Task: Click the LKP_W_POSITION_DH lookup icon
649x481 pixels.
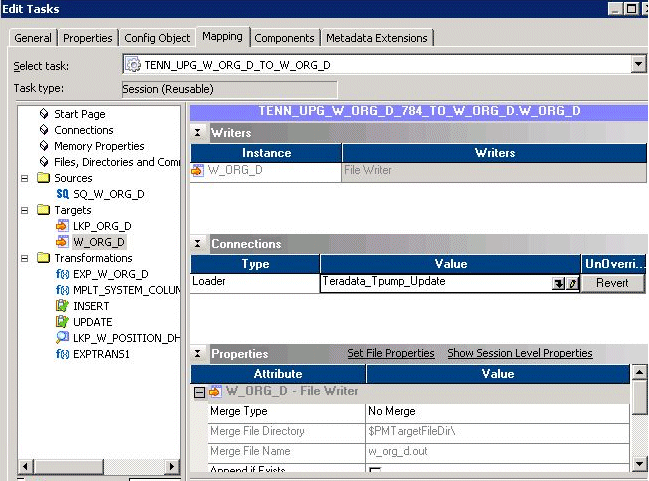Action: coord(62,337)
